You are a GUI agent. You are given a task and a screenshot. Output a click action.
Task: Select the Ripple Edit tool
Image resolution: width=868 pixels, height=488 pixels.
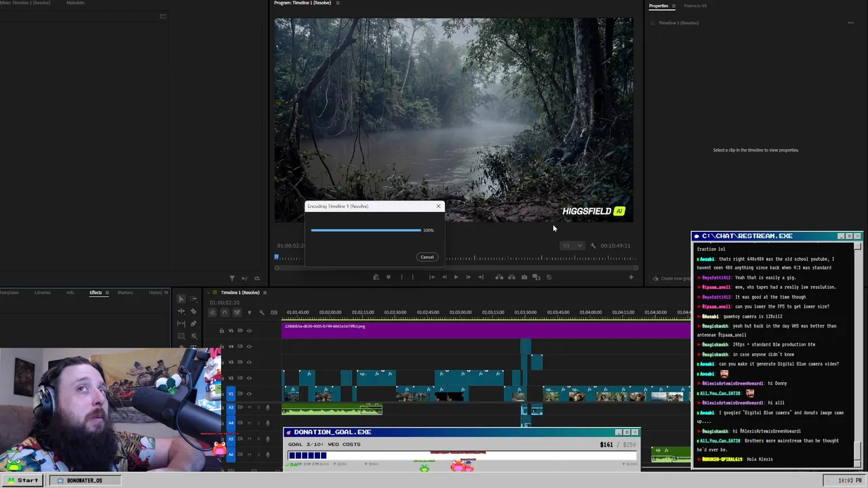pos(181,311)
